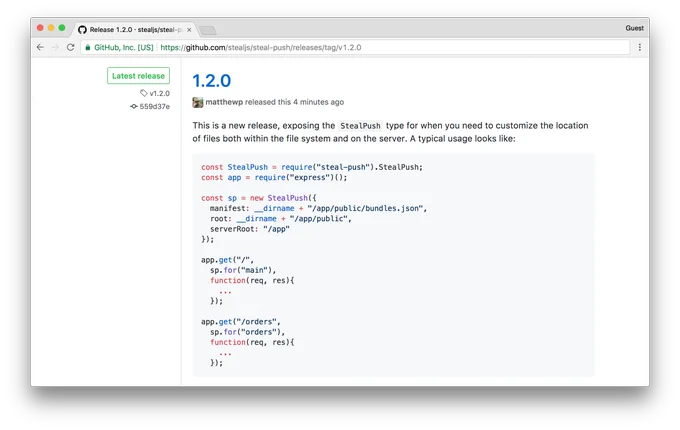Open the v1.2.0 tag link
Viewport: 680px width, 430px height.
[x=160, y=93]
